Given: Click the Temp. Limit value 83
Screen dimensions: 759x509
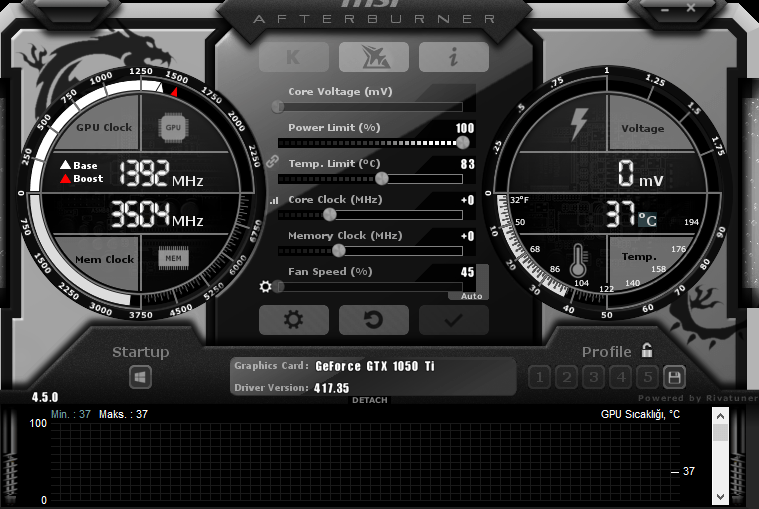Looking at the screenshot, I should (468, 164).
